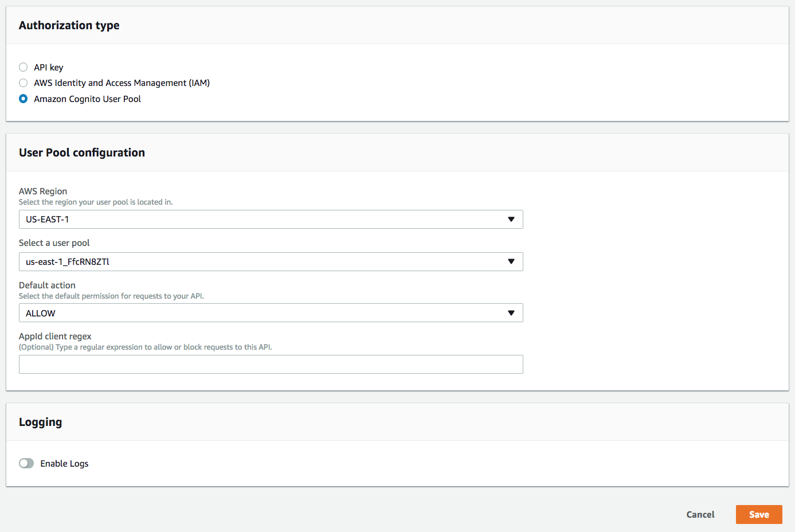Choose AWS Identity and Access Management (IAM)
The image size is (795, 532).
(24, 83)
